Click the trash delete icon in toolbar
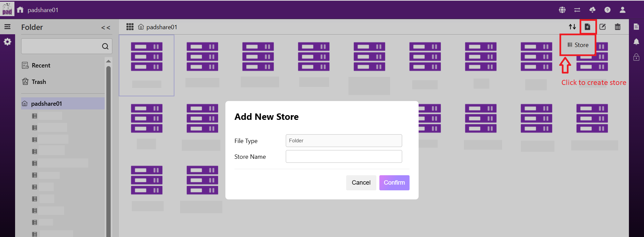Screen dimensions: 644x237 tap(618, 27)
